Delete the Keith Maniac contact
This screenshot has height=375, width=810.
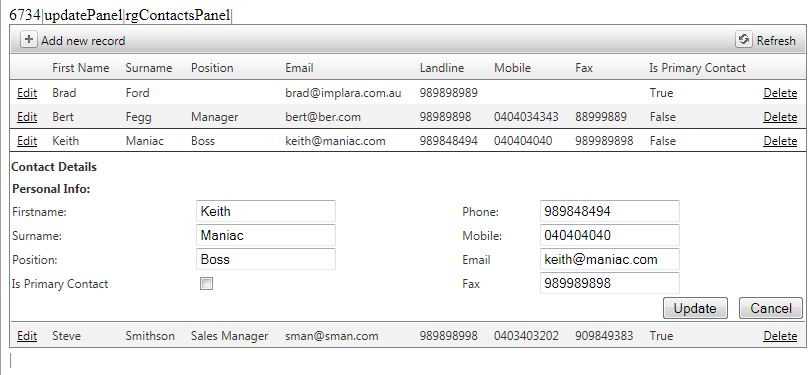(780, 140)
